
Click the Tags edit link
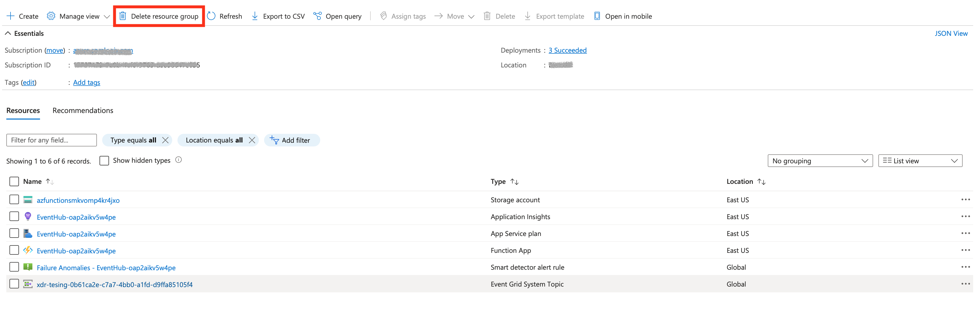tap(28, 82)
